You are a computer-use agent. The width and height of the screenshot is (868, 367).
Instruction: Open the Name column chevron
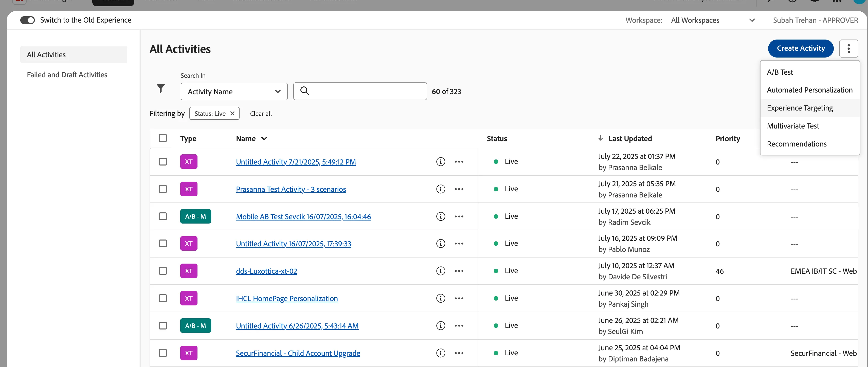click(x=264, y=138)
